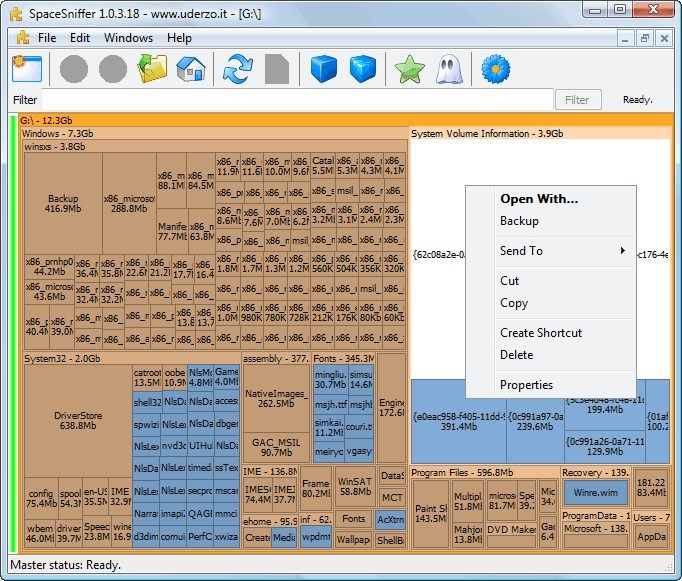Click the second gray circle Forward button
The width and height of the screenshot is (682, 581).
113,69
